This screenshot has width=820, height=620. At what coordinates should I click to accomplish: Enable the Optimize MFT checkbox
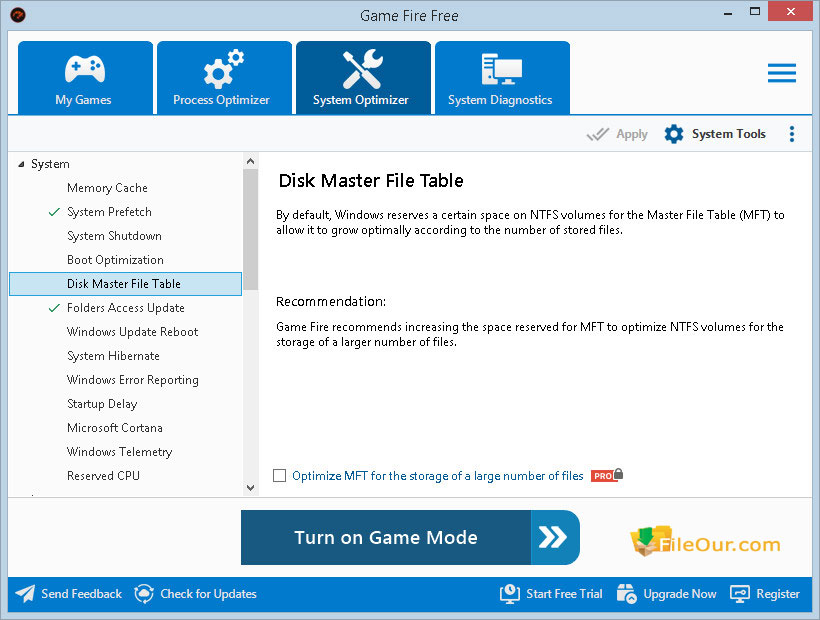pyautogui.click(x=280, y=476)
